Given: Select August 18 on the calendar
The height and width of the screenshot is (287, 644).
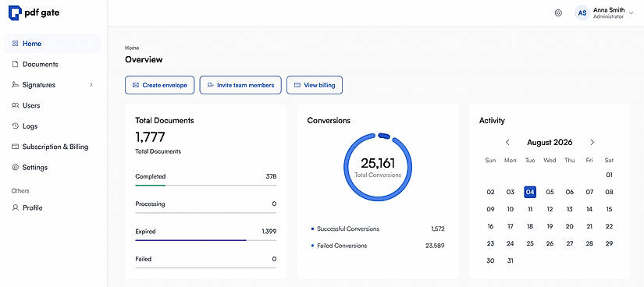Looking at the screenshot, I should (x=530, y=226).
